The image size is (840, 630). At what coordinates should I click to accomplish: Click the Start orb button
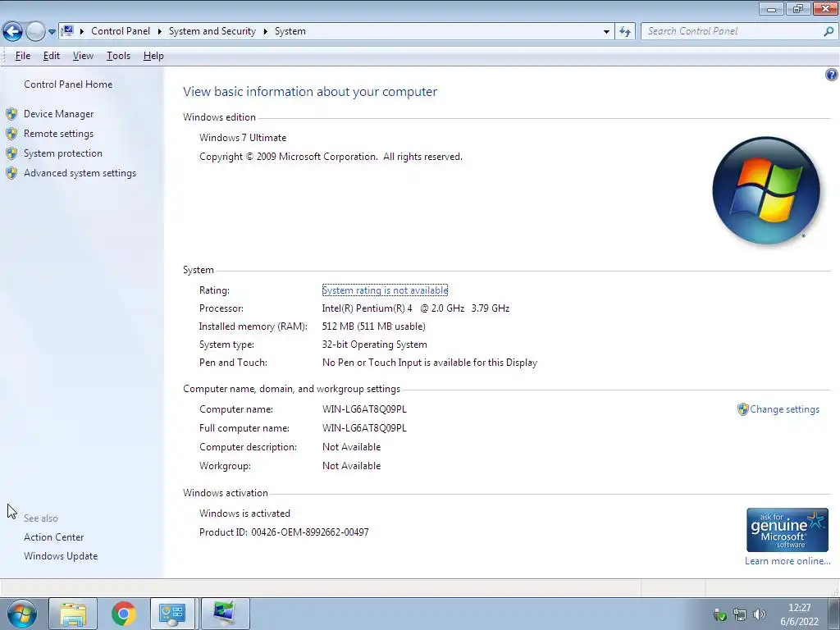coord(22,614)
